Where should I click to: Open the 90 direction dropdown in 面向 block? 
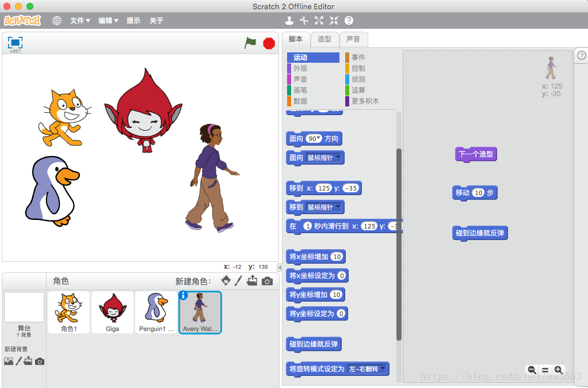click(x=318, y=138)
